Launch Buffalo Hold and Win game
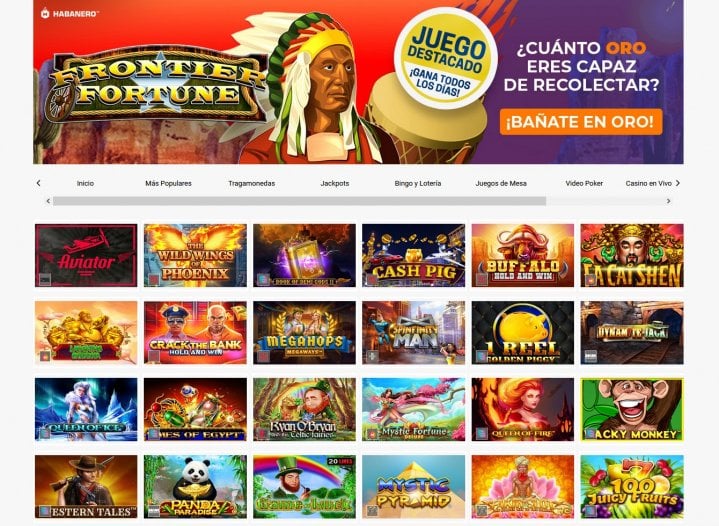The width and height of the screenshot is (719, 526). 523,255
